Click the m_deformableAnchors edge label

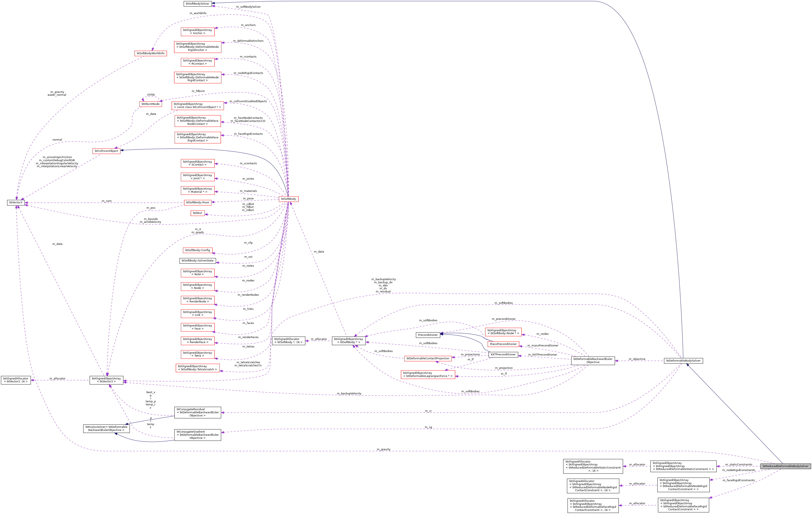(x=248, y=41)
